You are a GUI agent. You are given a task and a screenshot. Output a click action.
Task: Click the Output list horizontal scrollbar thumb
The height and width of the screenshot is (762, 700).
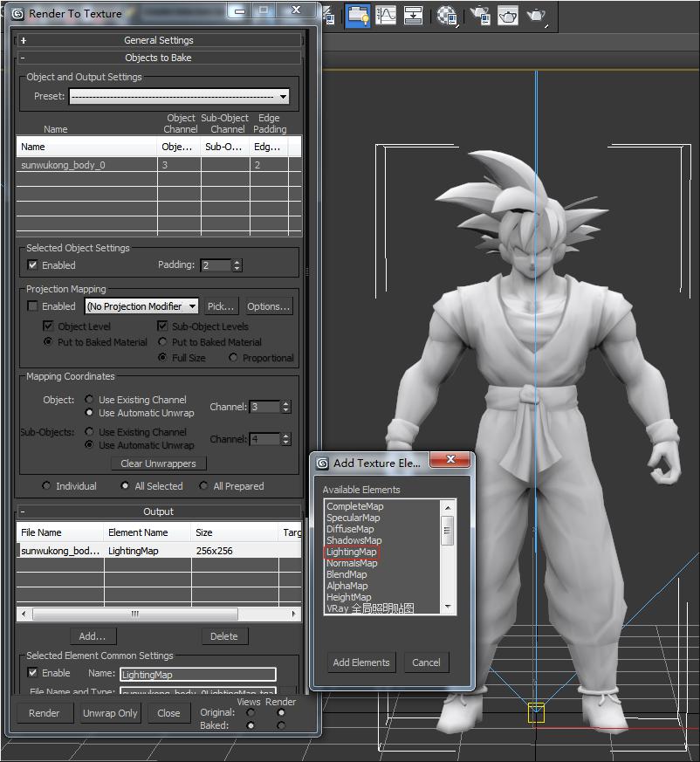(135, 614)
